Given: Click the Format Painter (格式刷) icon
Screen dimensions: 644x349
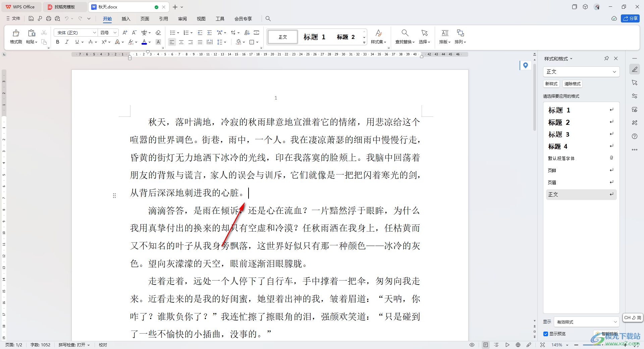Looking at the screenshot, I should tap(16, 33).
